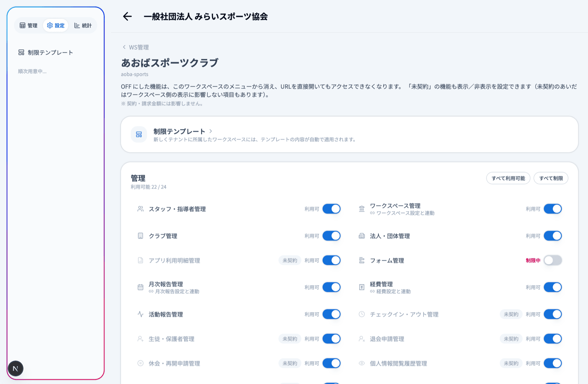The image size is (588, 384).
Task: Click the 休会・再開申請管理 pause icon
Action: point(140,363)
